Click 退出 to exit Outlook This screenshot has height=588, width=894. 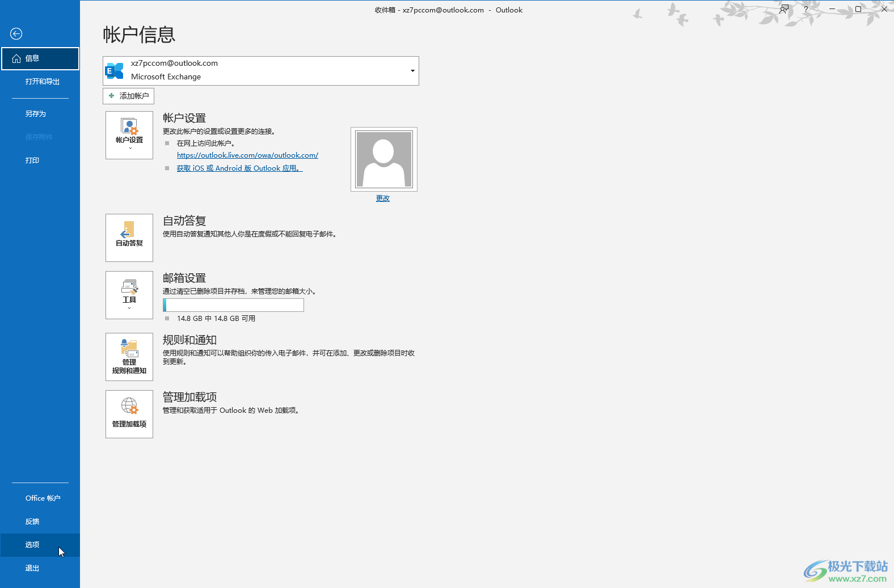[40, 568]
